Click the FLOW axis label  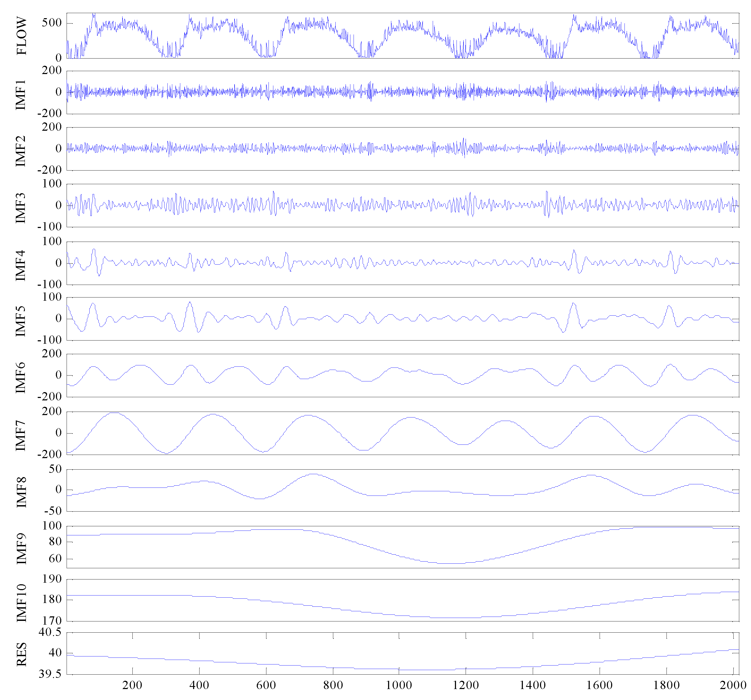[x=22, y=36]
